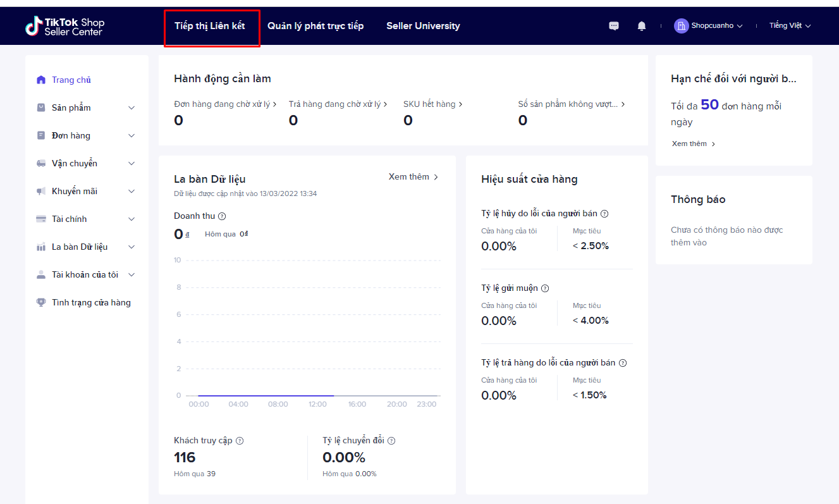Open SKU hết hàng link
The image size is (839, 504).
tap(433, 104)
